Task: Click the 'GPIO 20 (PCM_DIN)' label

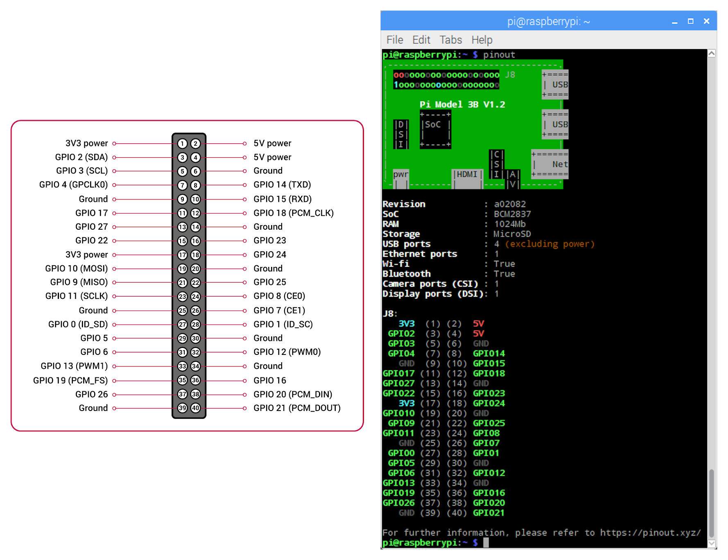Action: tap(293, 394)
